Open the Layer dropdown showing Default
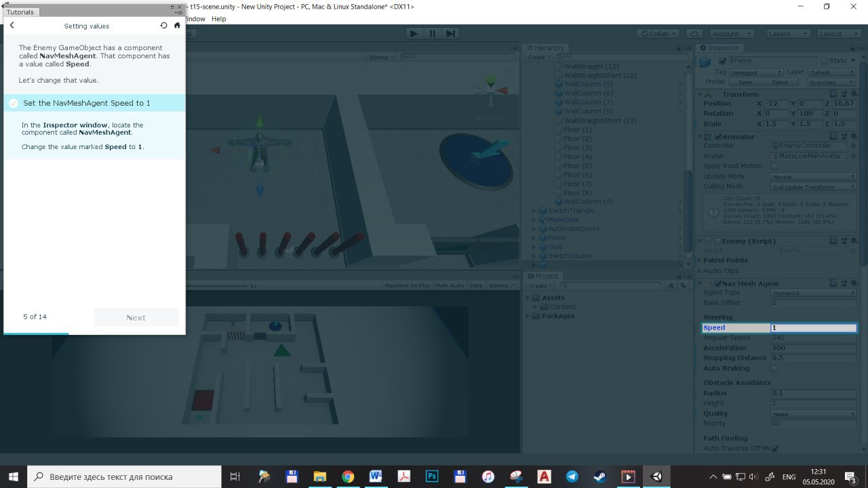Viewport: 868px width, 488px height. click(831, 73)
